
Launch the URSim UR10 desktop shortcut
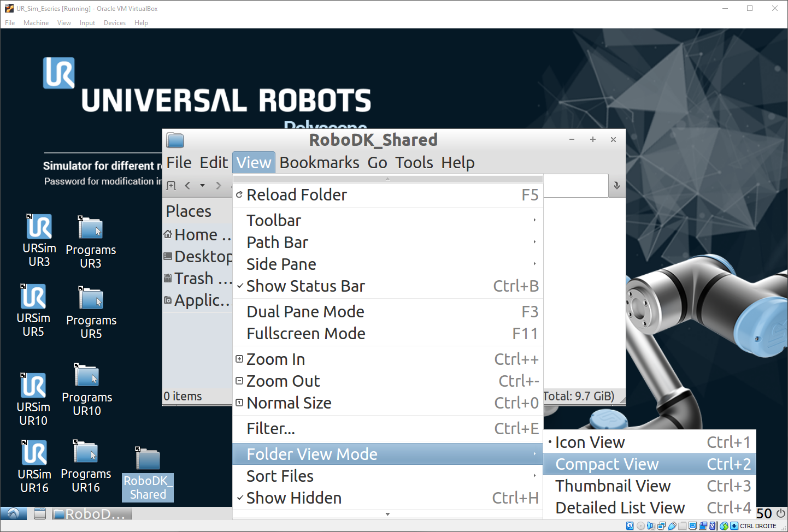[x=33, y=386]
